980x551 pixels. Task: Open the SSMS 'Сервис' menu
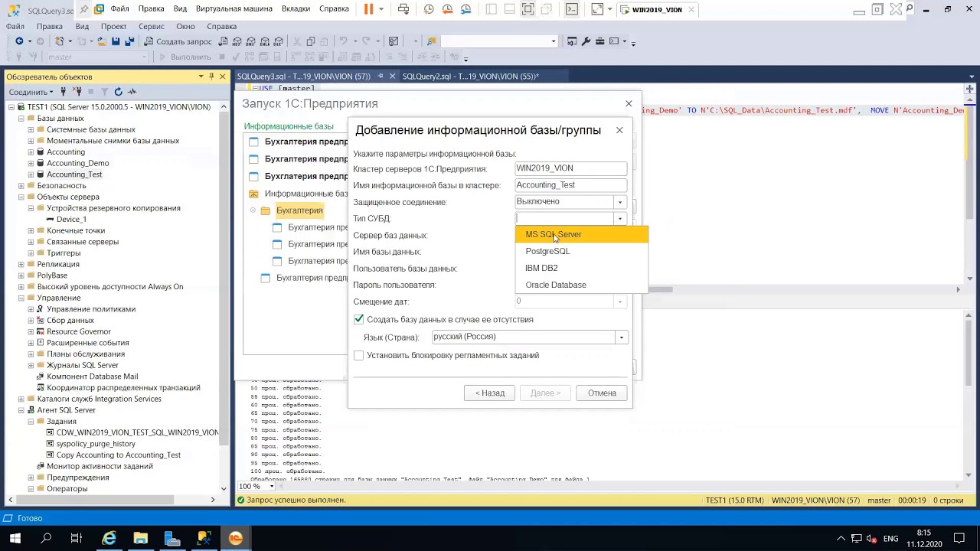152,26
